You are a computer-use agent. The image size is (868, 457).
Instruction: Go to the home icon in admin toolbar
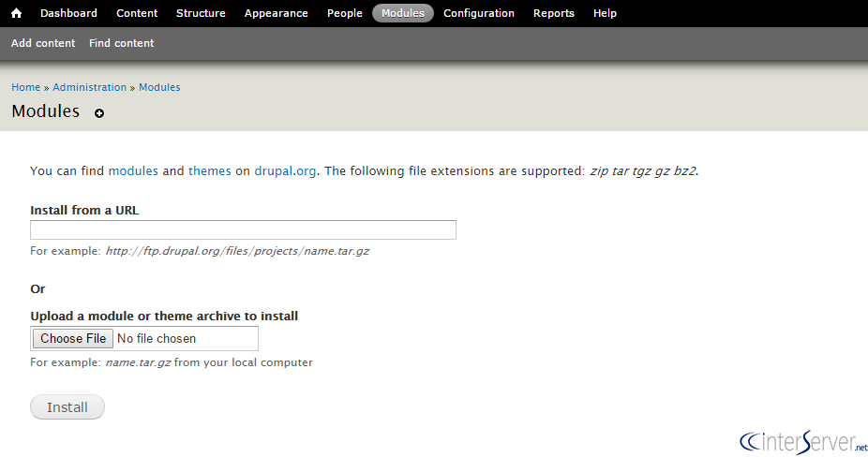tap(17, 13)
